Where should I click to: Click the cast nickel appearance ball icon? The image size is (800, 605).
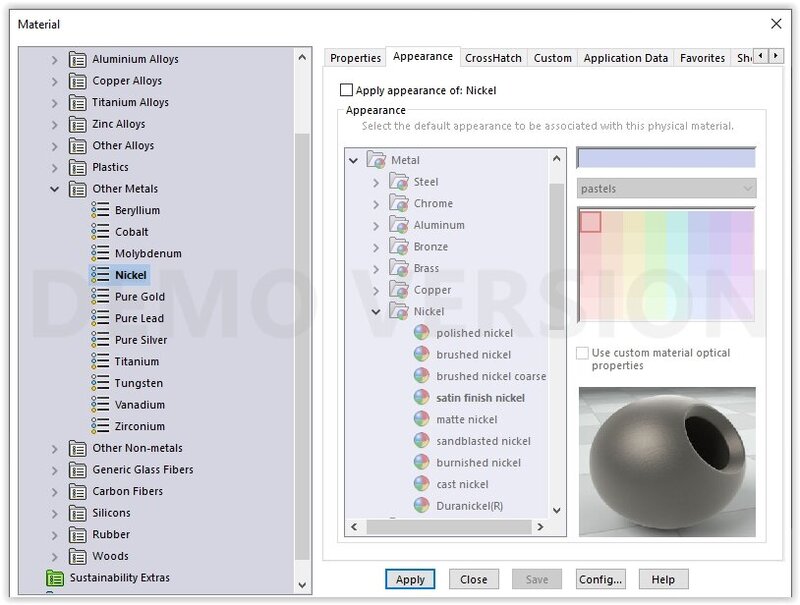click(421, 484)
